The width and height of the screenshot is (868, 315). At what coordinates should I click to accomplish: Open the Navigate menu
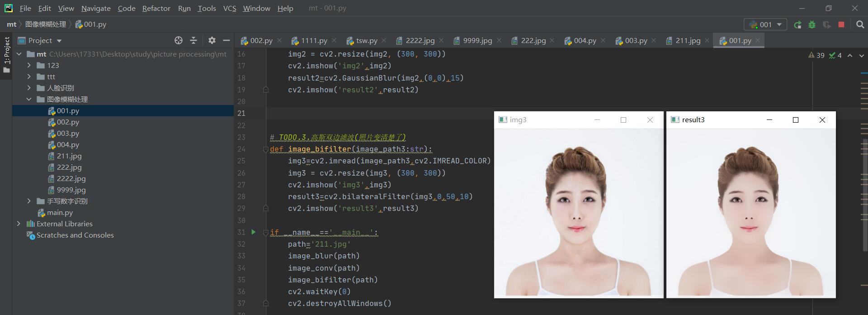tap(96, 8)
